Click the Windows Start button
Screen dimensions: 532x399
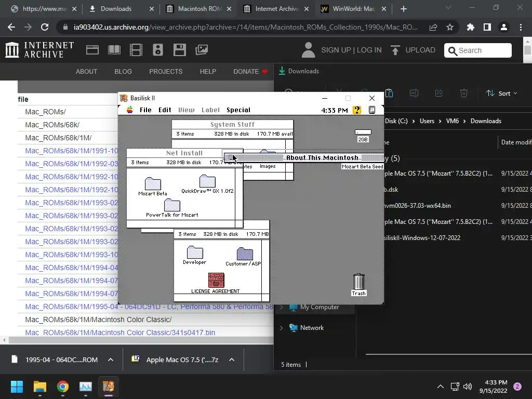(17, 387)
